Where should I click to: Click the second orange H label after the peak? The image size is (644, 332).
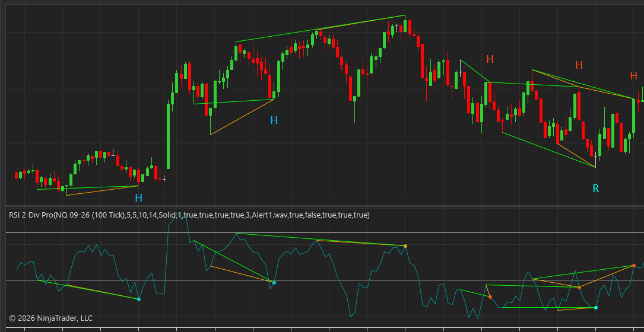tap(579, 65)
